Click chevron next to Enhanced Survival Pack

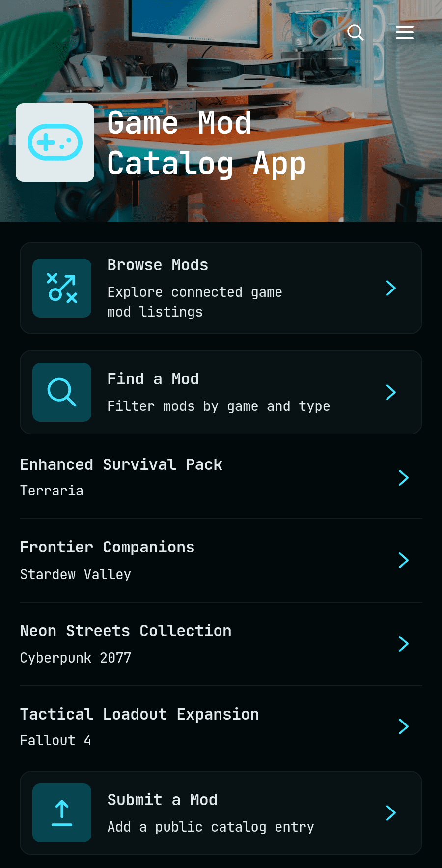point(404,478)
